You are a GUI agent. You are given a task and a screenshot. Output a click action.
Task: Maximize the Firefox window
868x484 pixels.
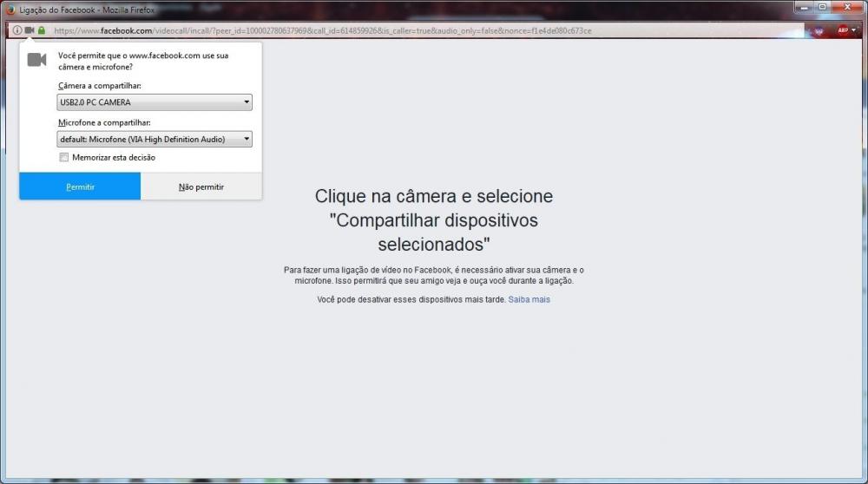tap(823, 7)
